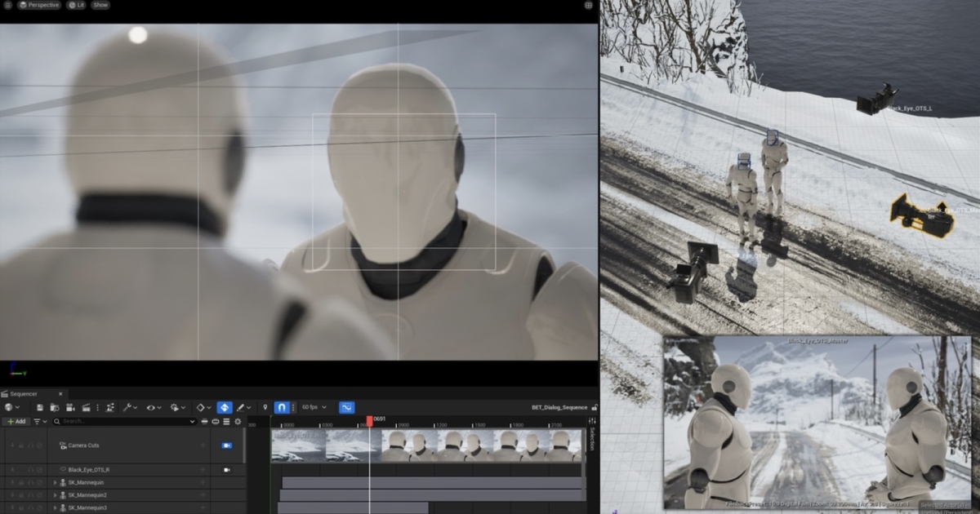Click the red playhead marker at 0691
Screen dimensions: 980x514
pos(369,420)
